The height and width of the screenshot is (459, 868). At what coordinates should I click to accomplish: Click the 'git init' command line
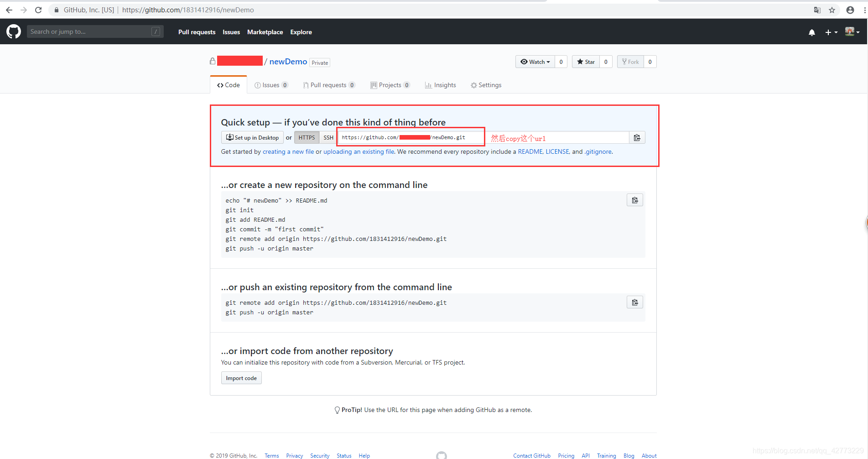239,210
